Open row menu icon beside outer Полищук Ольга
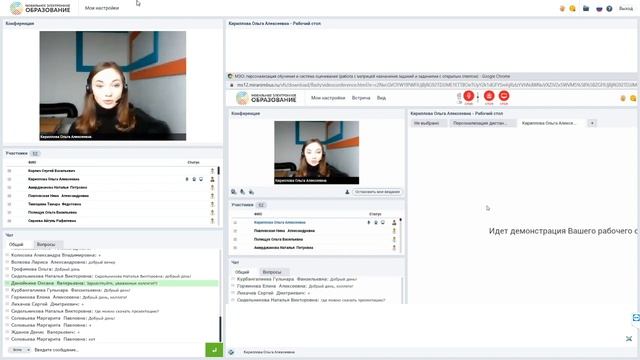Viewport: 640px width, 360px height. (x=9, y=213)
